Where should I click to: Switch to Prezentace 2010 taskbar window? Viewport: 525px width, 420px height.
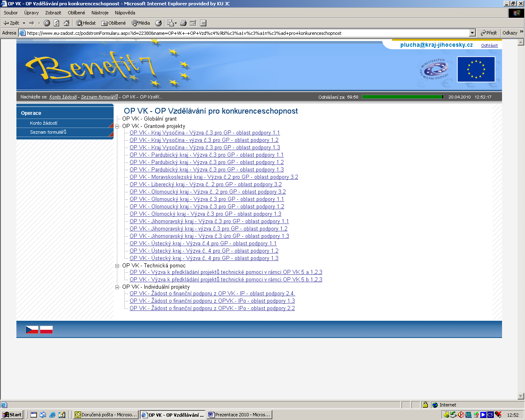(x=240, y=415)
